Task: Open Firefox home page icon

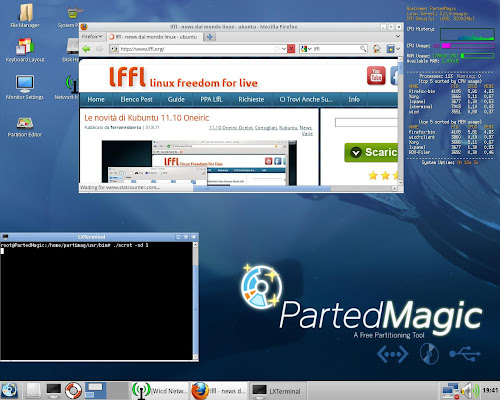Action: pos(377,49)
